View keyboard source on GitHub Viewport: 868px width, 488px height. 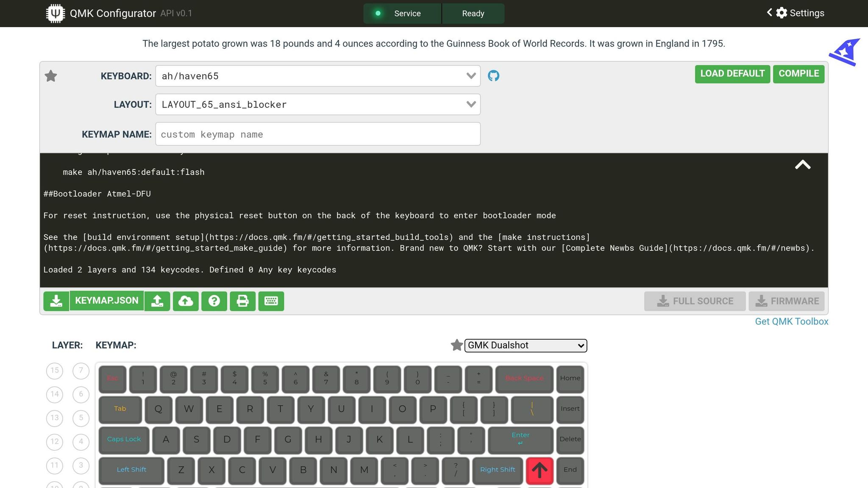point(494,76)
